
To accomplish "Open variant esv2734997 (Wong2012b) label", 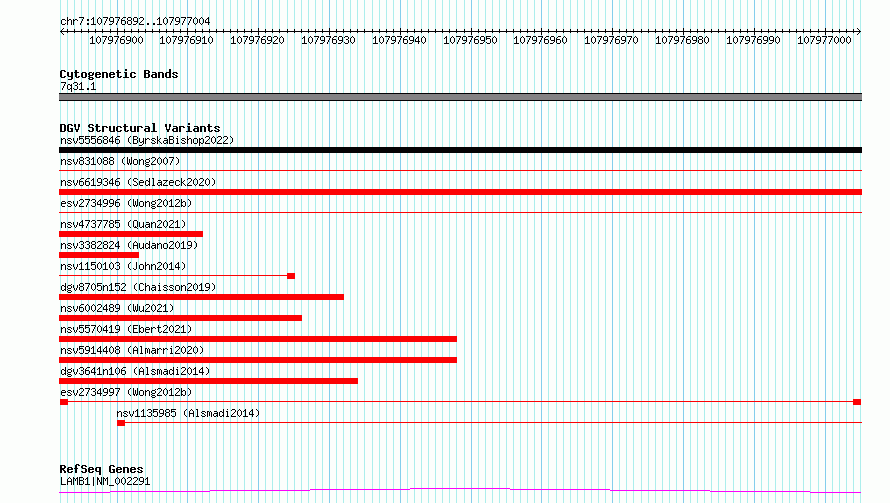I will pyautogui.click(x=126, y=392).
